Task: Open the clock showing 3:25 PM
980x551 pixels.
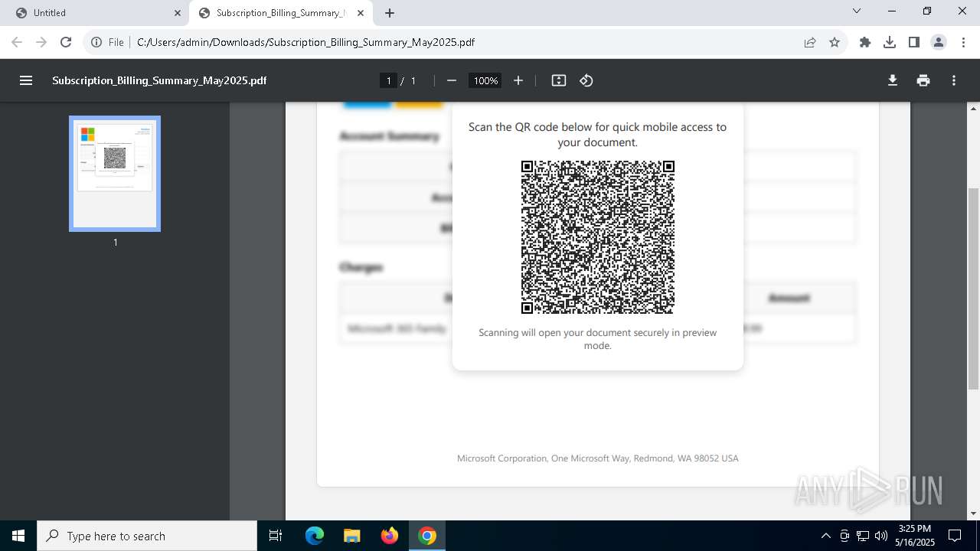Action: pyautogui.click(x=915, y=536)
